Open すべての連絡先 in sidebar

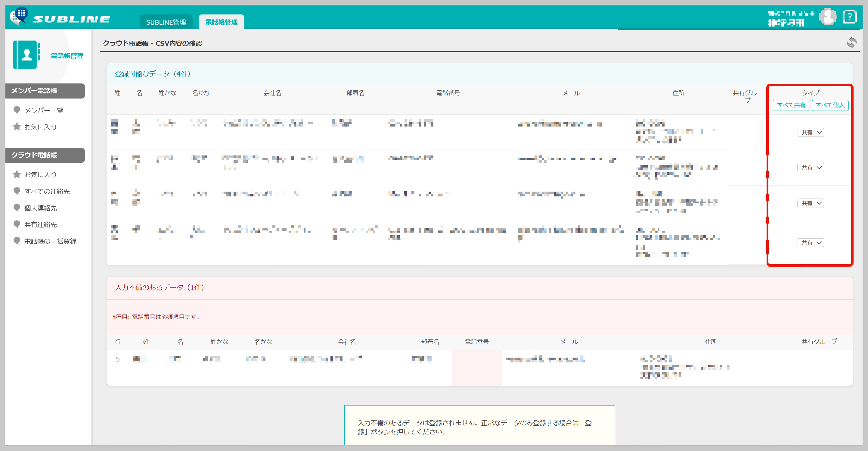(47, 191)
